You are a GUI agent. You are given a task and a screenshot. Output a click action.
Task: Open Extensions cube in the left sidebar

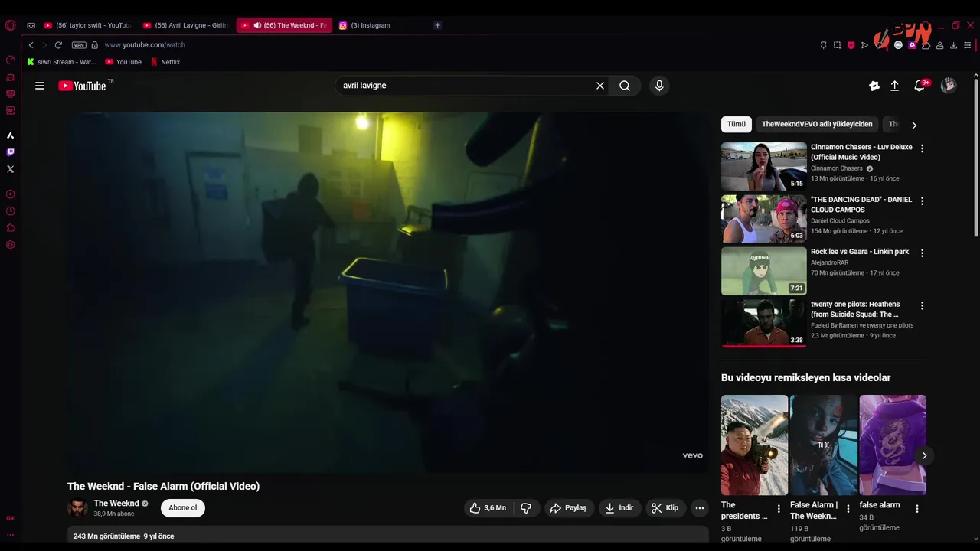(x=10, y=228)
